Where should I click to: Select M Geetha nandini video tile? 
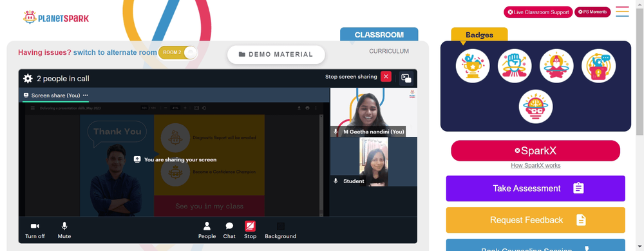pos(374,112)
